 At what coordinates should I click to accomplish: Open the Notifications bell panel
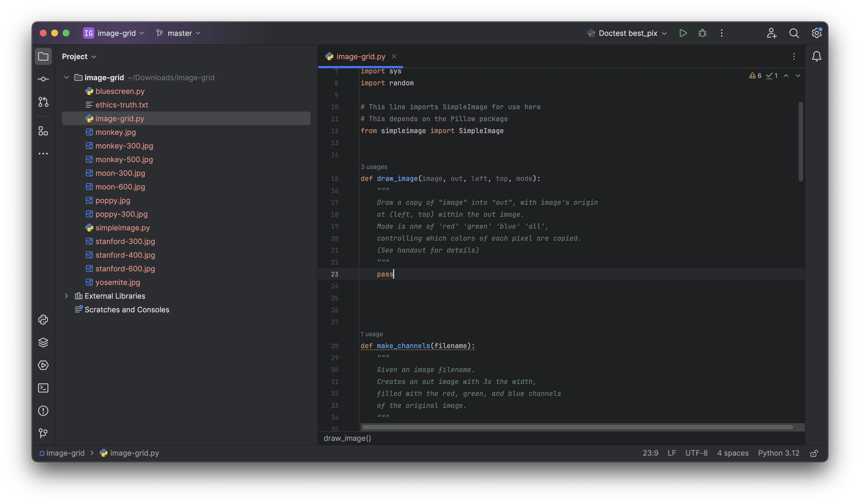[x=816, y=56]
